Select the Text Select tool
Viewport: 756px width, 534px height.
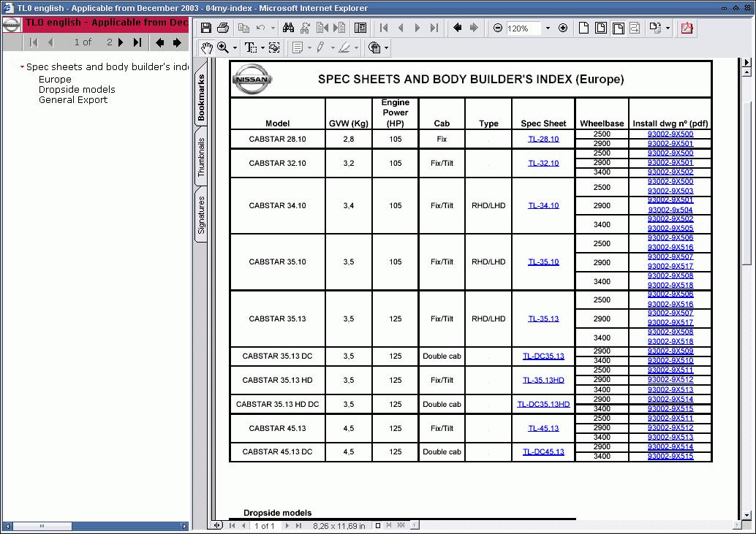250,47
